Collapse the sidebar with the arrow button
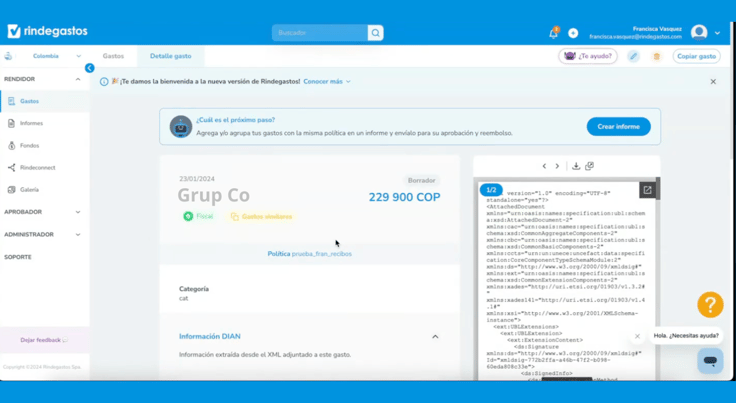Screen dimensions: 736x403 point(90,68)
